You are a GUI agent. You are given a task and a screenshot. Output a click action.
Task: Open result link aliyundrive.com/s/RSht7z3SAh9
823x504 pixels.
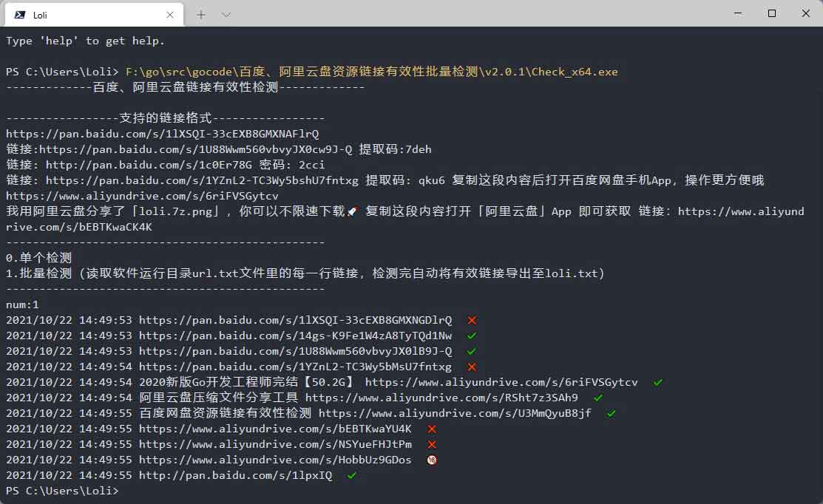(x=441, y=398)
